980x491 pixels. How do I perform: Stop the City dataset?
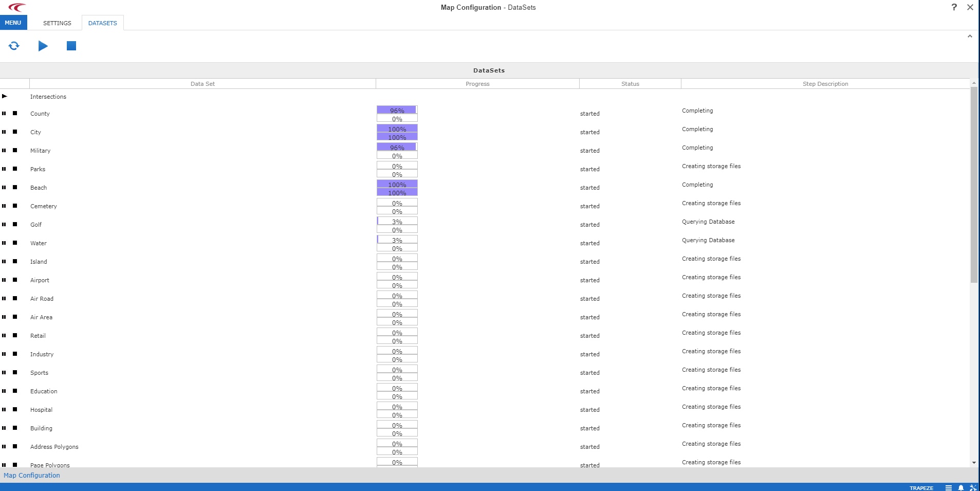tap(14, 132)
